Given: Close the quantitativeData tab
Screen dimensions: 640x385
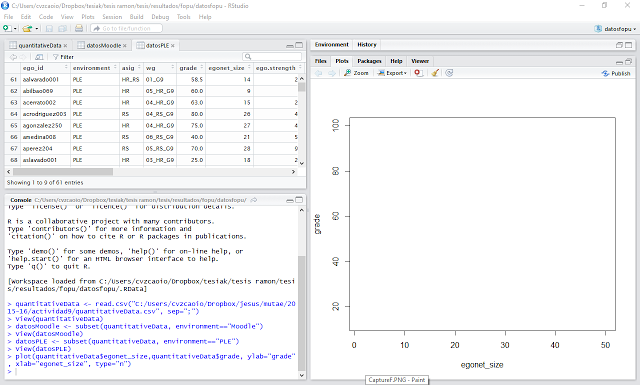Looking at the screenshot, I should pos(65,46).
